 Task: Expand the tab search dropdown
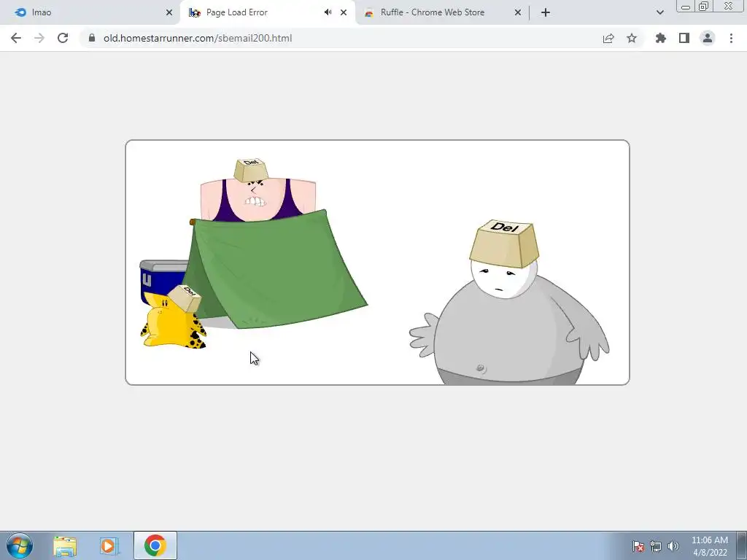659,12
